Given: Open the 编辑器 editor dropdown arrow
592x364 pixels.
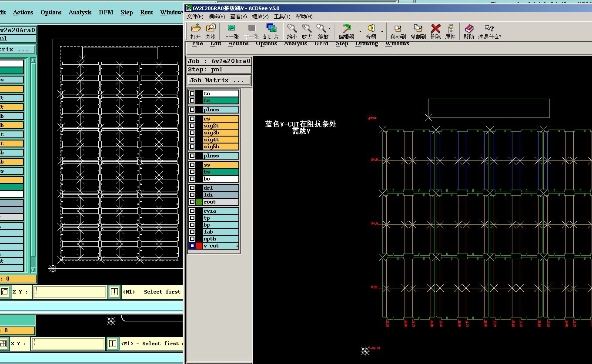Looking at the screenshot, I should tap(360, 31).
